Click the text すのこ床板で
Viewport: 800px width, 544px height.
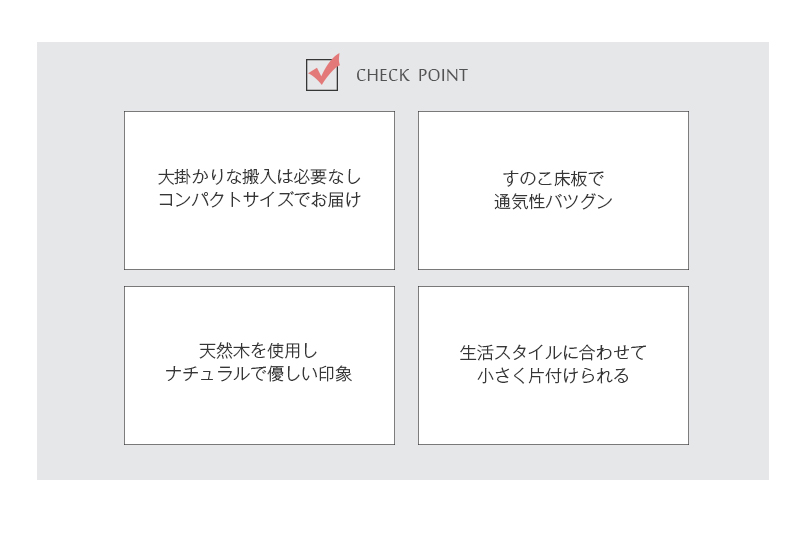click(554, 179)
